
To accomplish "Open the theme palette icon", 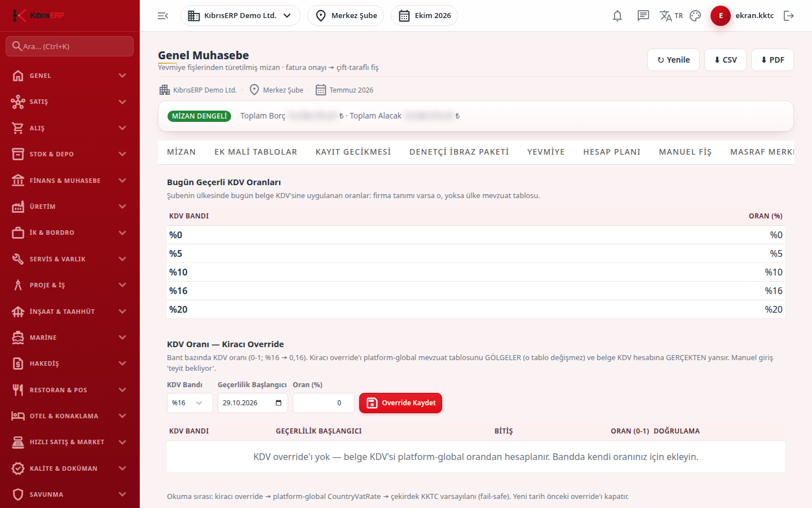I will pos(695,16).
